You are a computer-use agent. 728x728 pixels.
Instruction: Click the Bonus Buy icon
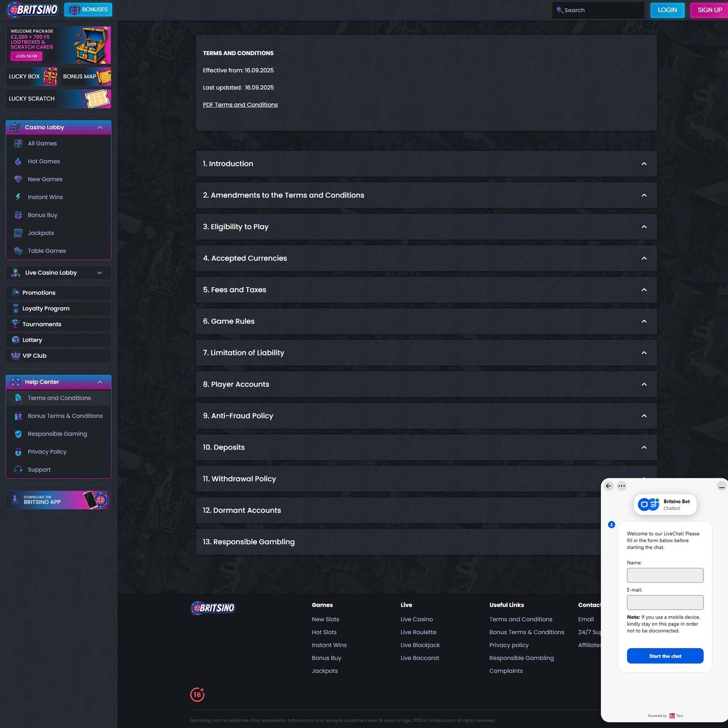(x=18, y=215)
